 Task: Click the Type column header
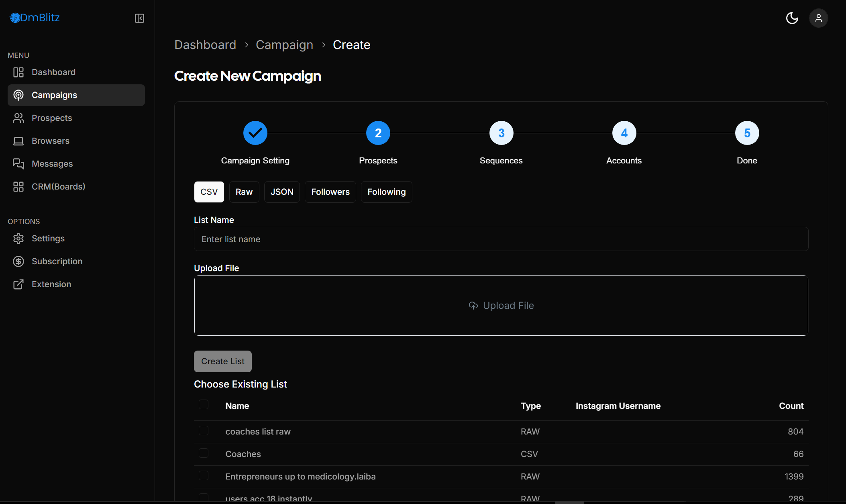pyautogui.click(x=531, y=406)
